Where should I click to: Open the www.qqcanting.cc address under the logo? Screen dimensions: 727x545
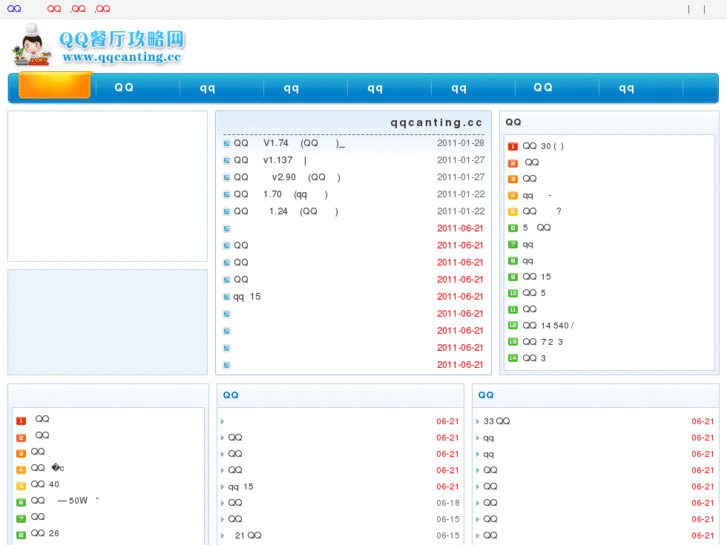point(121,57)
